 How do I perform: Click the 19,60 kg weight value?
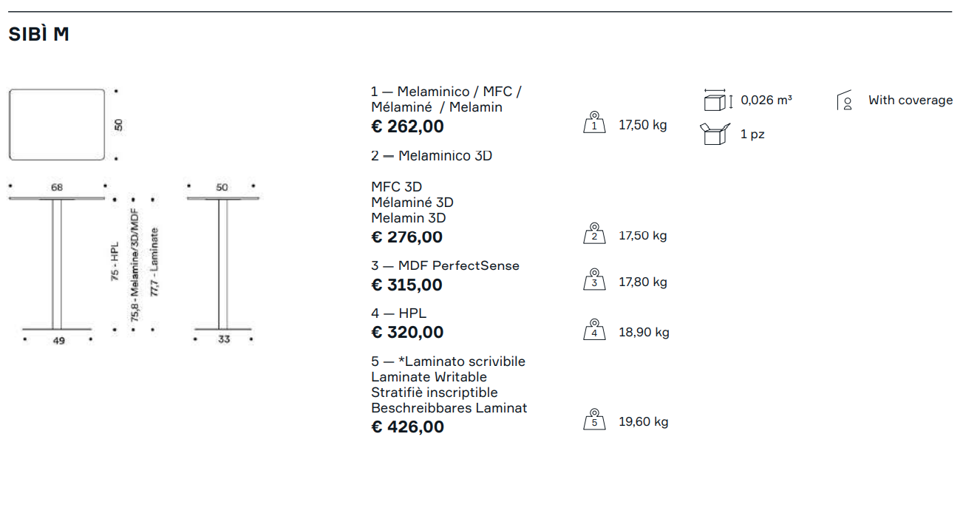tap(643, 422)
